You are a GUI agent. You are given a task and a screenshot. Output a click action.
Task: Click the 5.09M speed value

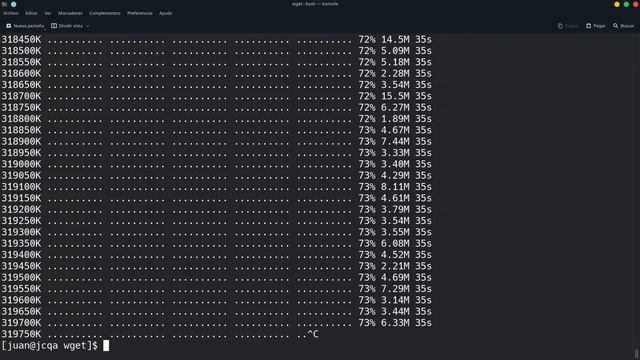[395, 51]
